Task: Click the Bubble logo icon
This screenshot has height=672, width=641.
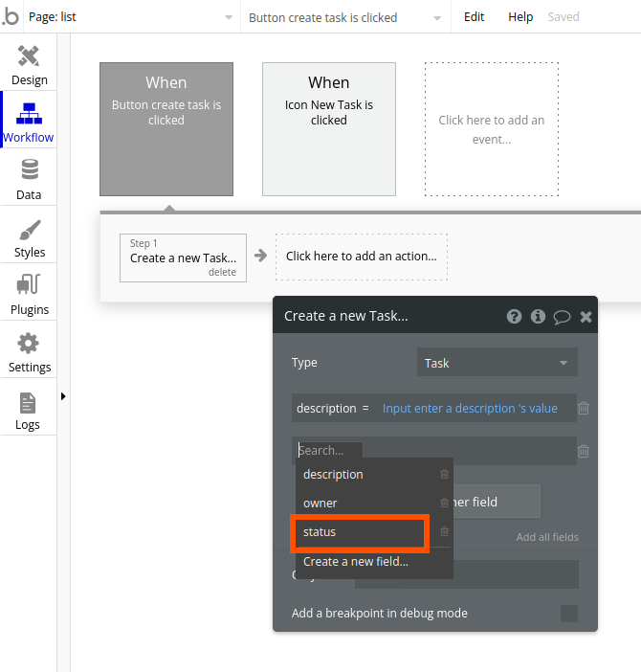Action: [x=11, y=16]
